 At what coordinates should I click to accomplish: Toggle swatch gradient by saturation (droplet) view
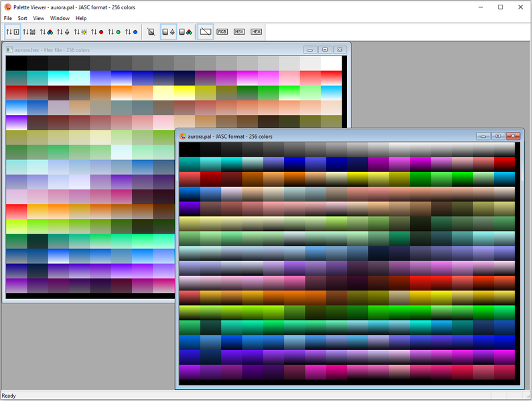click(168, 32)
